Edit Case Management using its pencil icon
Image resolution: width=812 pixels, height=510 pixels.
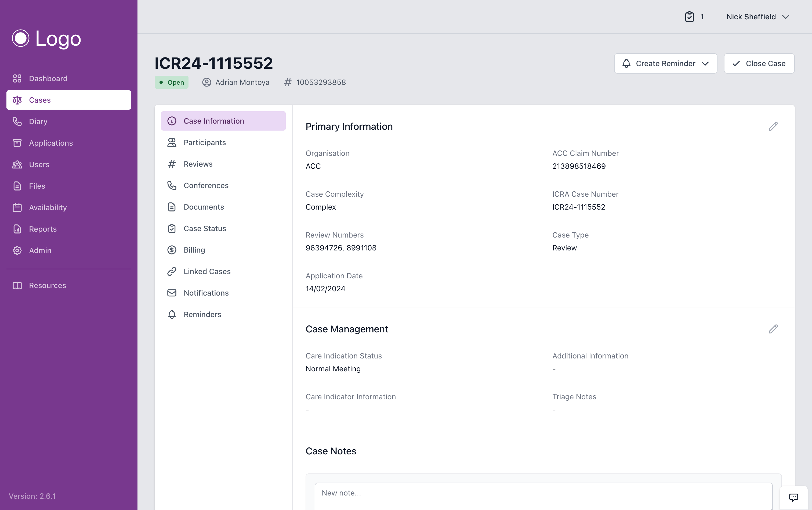coord(773,329)
